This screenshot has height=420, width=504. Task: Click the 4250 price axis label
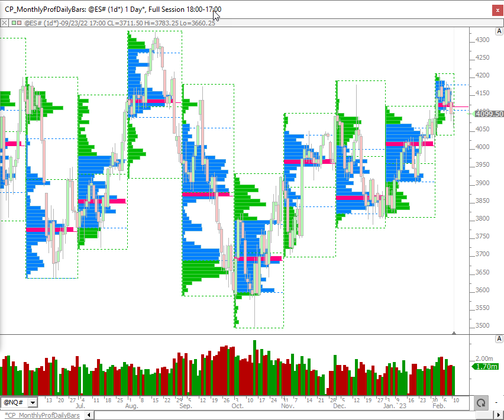pos(483,57)
